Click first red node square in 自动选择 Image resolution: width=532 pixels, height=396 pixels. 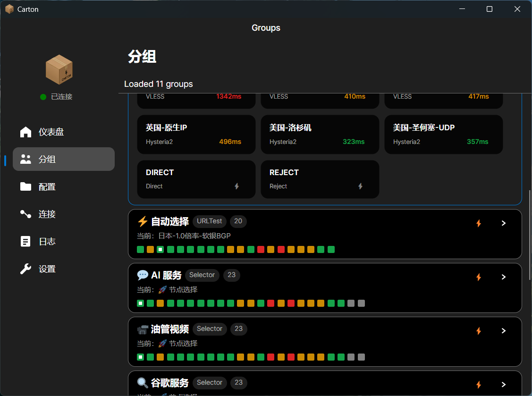coord(261,250)
